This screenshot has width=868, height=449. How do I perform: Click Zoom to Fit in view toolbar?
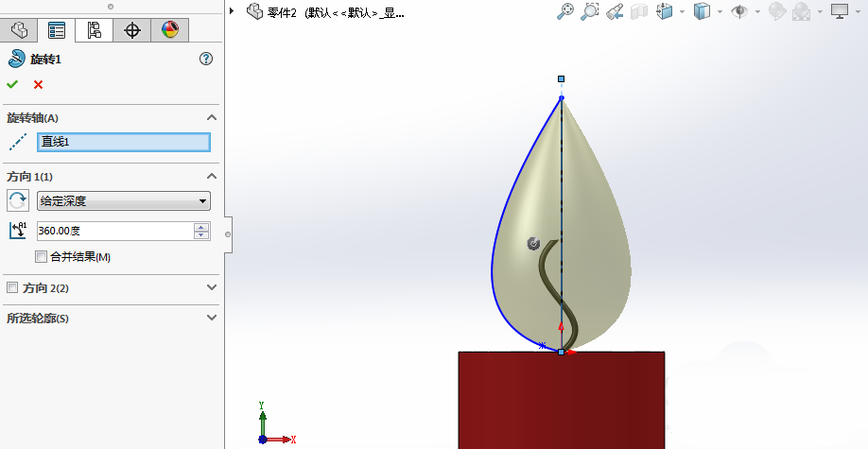coord(564,11)
